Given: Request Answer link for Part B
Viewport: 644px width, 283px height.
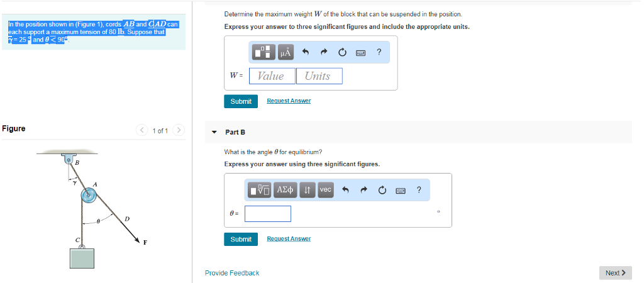Looking at the screenshot, I should tap(289, 238).
